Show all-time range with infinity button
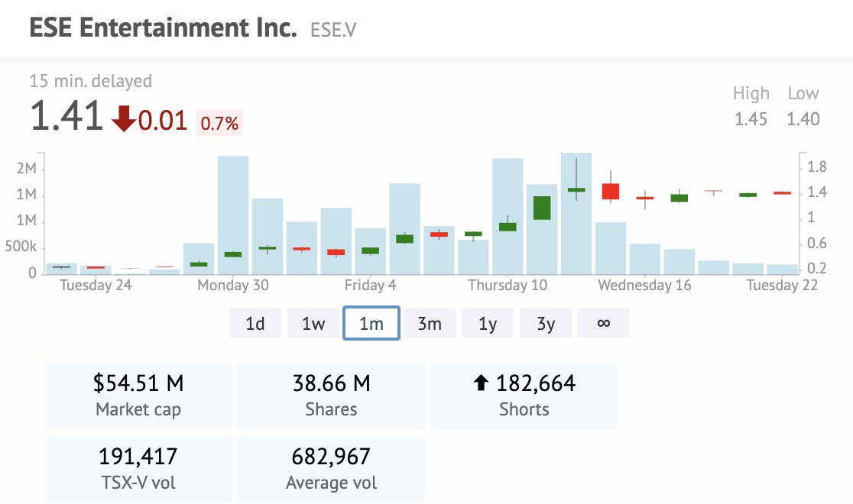 click(604, 324)
